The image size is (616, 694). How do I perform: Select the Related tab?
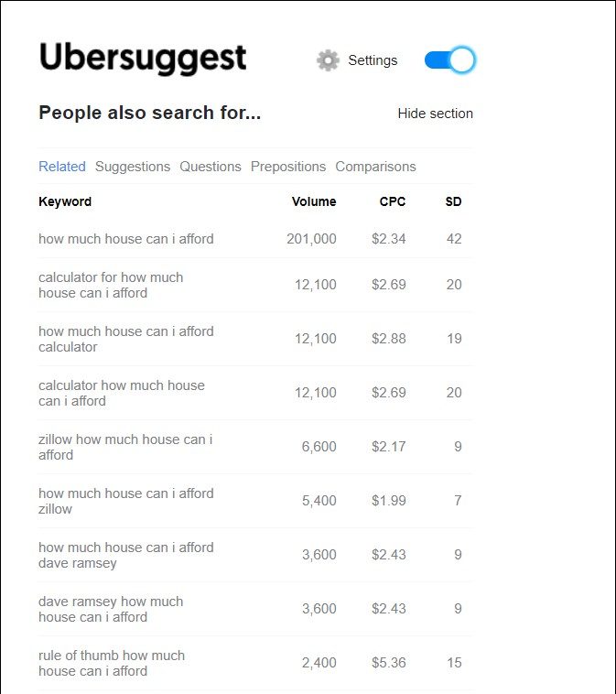[x=62, y=167]
